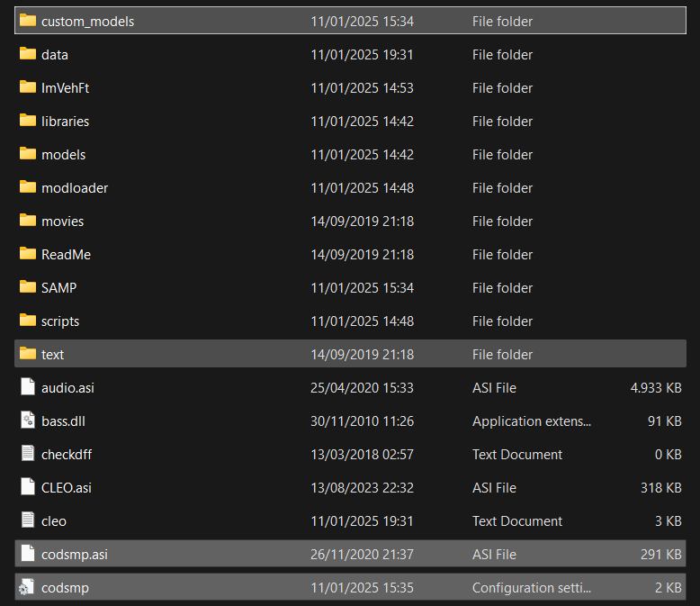Click the date 25/04/2020 15:33
This screenshot has height=606, width=700.
coord(362,388)
